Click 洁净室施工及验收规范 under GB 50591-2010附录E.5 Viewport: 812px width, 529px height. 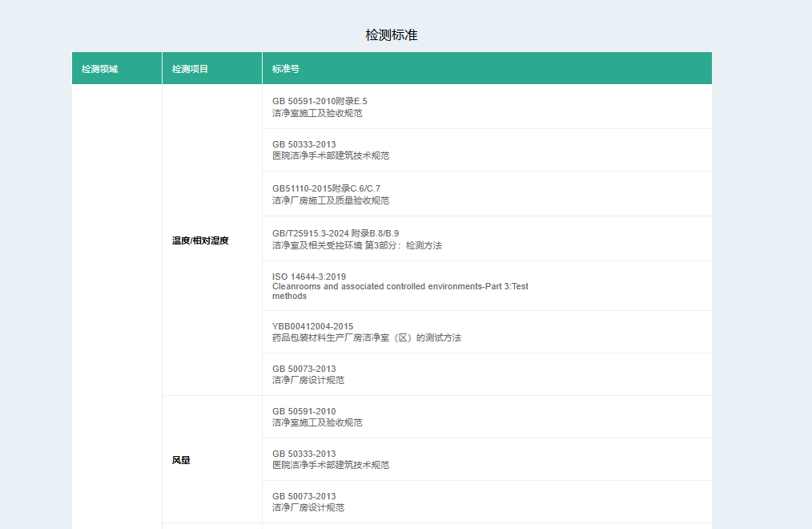[x=317, y=113]
